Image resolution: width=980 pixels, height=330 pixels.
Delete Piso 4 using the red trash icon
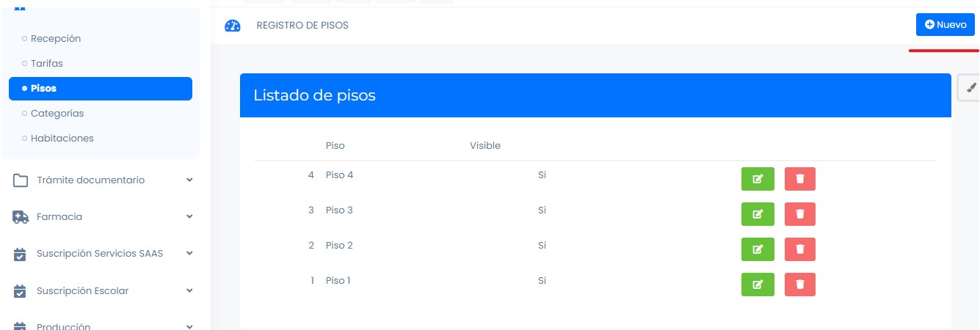[x=799, y=179]
